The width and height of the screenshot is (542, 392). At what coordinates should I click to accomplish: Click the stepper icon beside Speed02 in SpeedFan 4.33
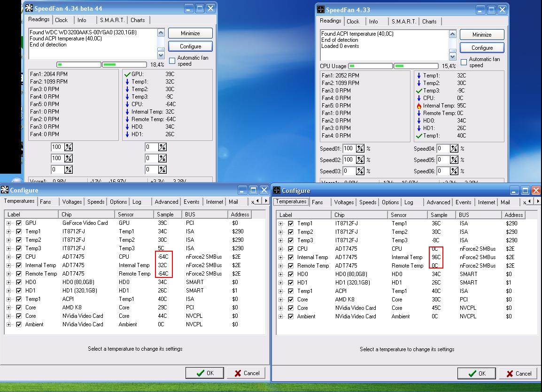(x=360, y=160)
